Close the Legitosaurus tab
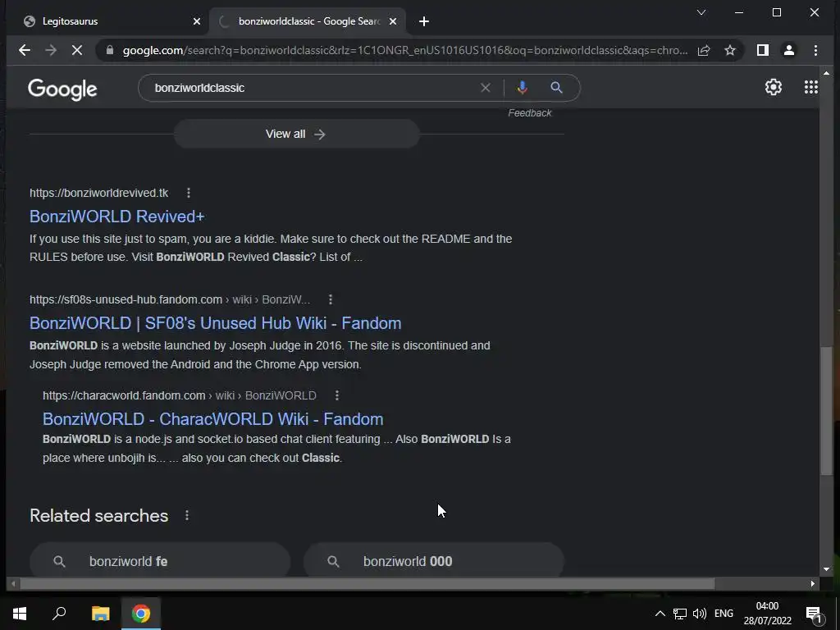The width and height of the screenshot is (840, 630). pos(197,21)
